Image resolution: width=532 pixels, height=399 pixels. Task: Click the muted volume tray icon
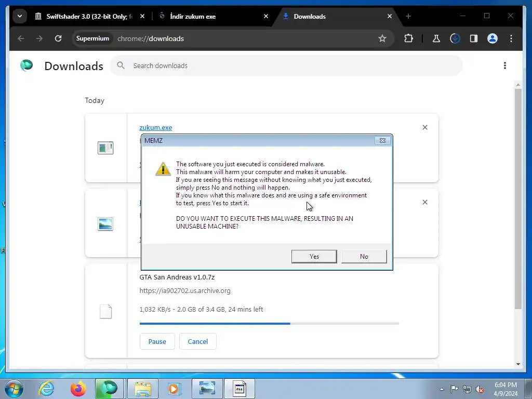pyautogui.click(x=480, y=389)
